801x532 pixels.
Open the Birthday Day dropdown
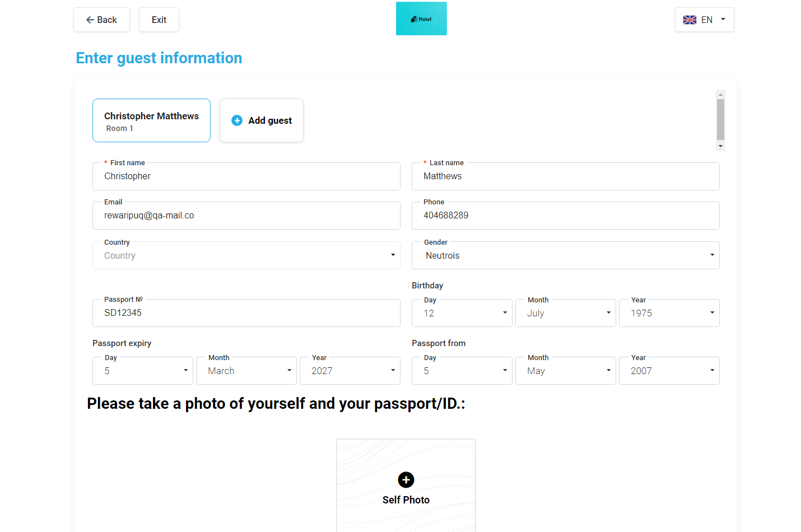coord(462,313)
